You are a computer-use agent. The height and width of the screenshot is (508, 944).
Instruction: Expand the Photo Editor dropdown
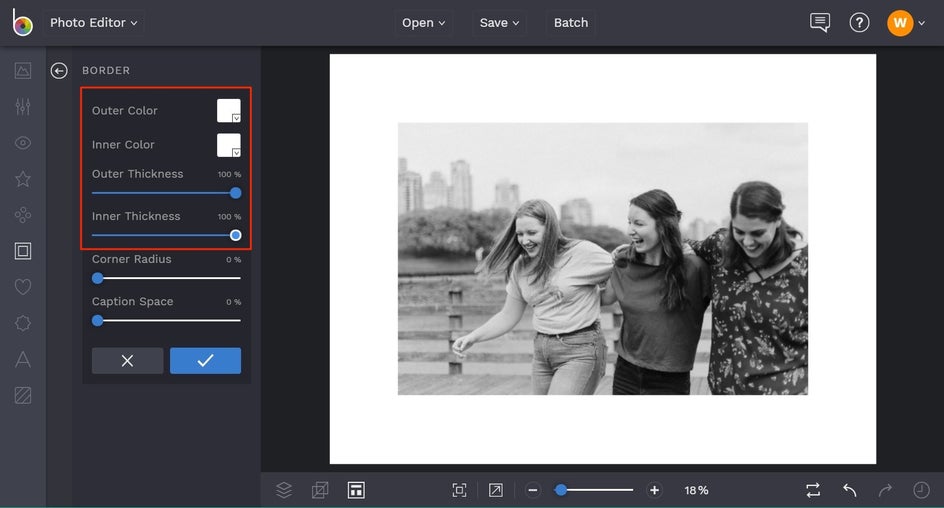(x=94, y=23)
